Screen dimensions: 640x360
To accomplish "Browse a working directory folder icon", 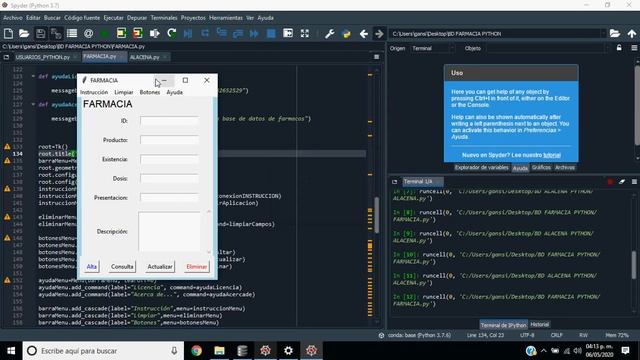I will 615,33.
